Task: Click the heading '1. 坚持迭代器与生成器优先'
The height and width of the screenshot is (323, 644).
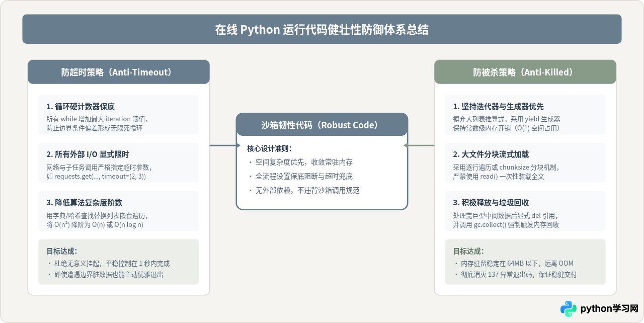Action: (498, 107)
